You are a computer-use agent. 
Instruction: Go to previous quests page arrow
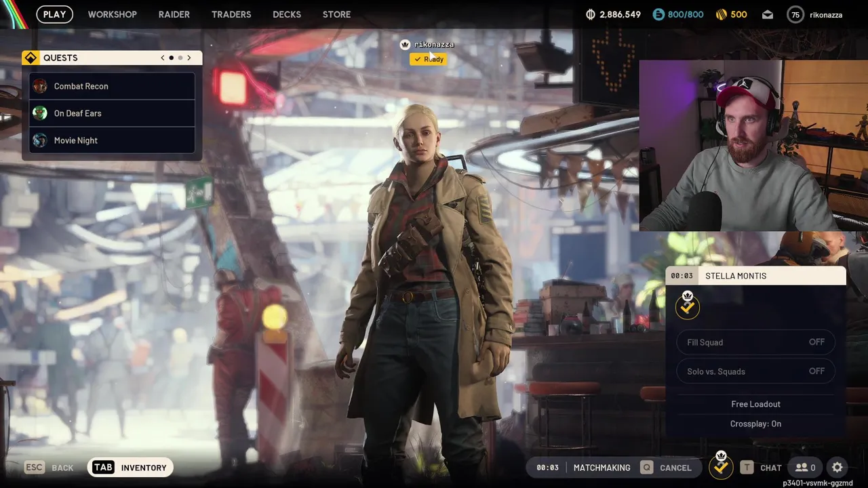tap(163, 58)
